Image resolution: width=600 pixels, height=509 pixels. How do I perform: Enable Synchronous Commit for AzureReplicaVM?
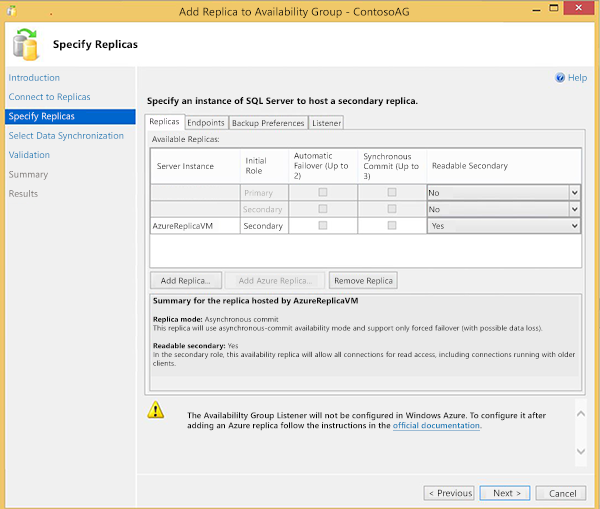click(x=392, y=226)
